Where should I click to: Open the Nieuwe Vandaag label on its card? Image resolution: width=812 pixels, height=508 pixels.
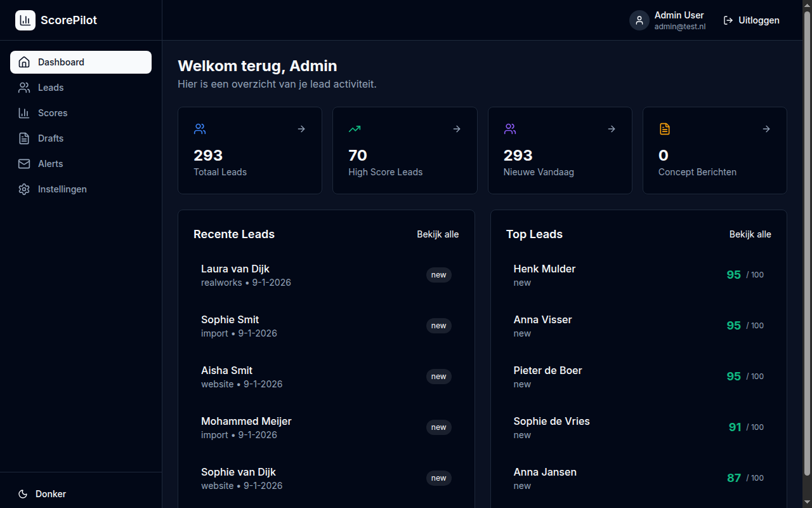(539, 172)
